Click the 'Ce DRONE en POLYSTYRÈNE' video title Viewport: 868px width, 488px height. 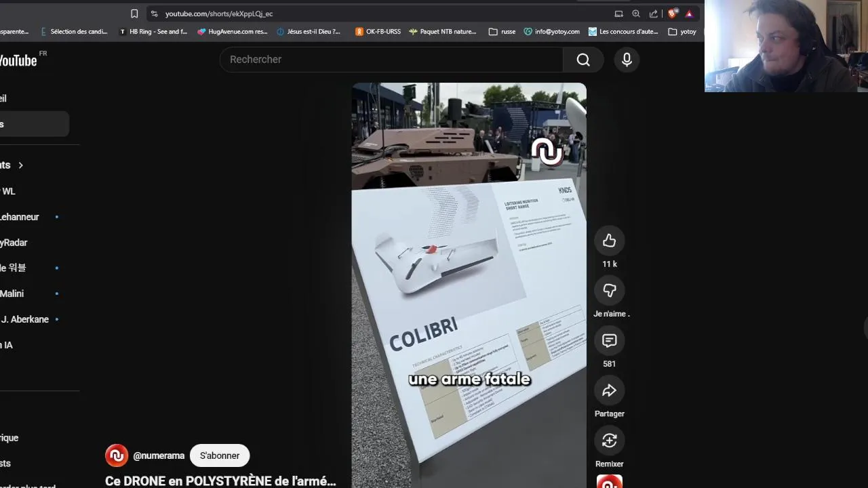[x=220, y=481]
